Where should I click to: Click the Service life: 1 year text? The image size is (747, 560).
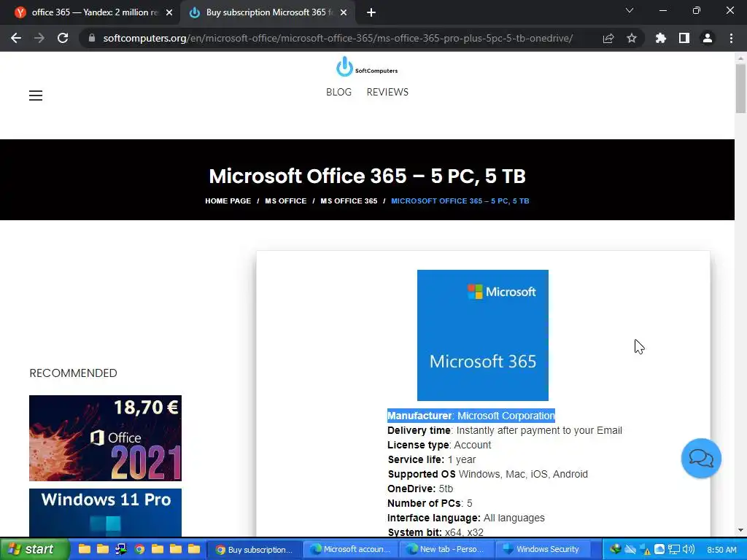pyautogui.click(x=432, y=459)
